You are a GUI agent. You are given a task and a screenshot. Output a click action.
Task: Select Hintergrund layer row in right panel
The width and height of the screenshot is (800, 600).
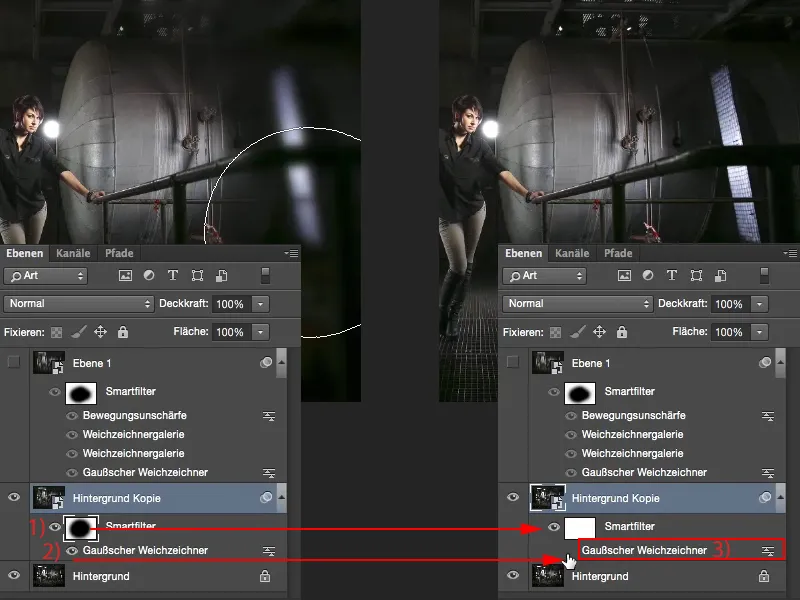coord(657,576)
